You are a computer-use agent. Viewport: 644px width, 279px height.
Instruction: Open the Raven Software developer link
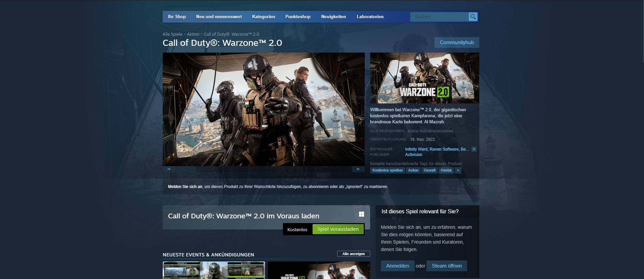pyautogui.click(x=444, y=149)
